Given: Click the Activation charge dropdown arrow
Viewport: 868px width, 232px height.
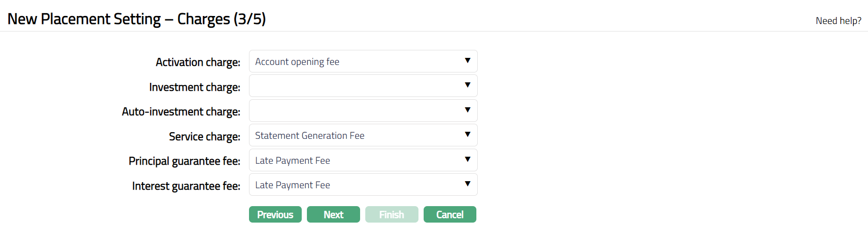Looking at the screenshot, I should point(467,61).
